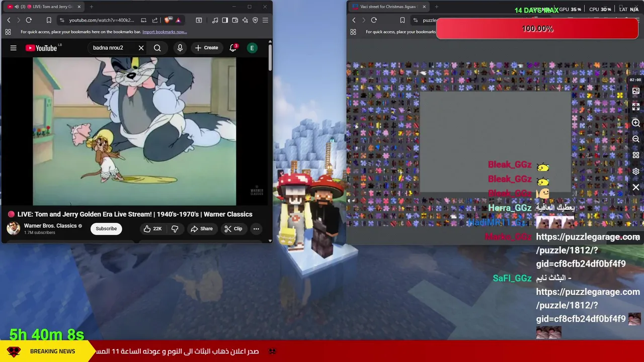Open YouTube notifications bell
The height and width of the screenshot is (362, 644).
233,48
